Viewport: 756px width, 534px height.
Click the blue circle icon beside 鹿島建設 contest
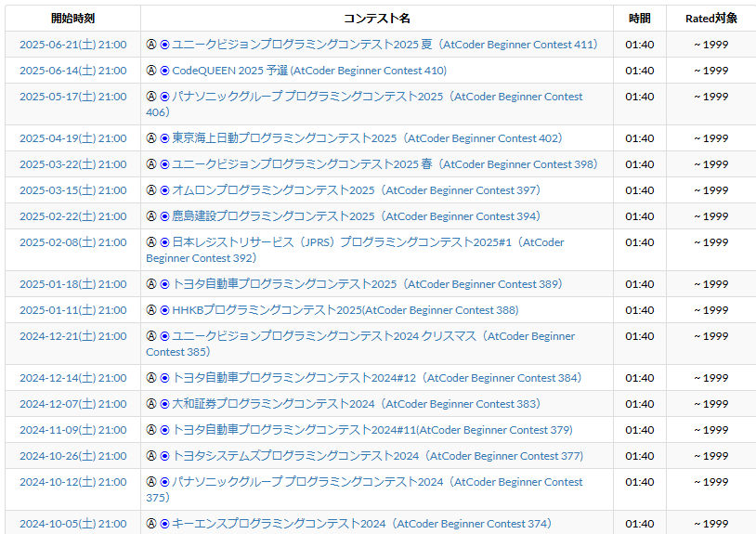pyautogui.click(x=164, y=216)
